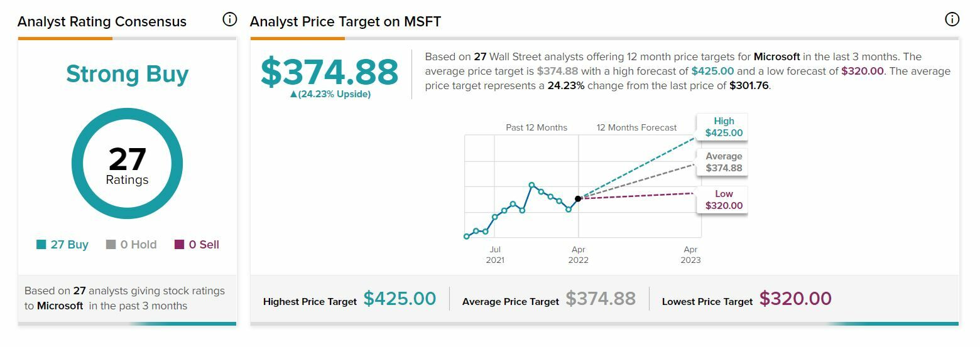Open info icon for Analyst Price Target panel

pos(952,19)
